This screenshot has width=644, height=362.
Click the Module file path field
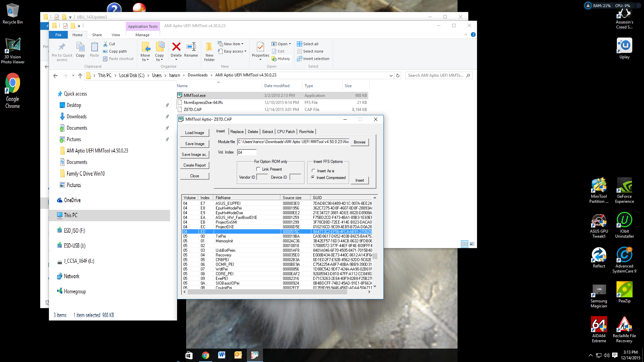click(x=293, y=142)
